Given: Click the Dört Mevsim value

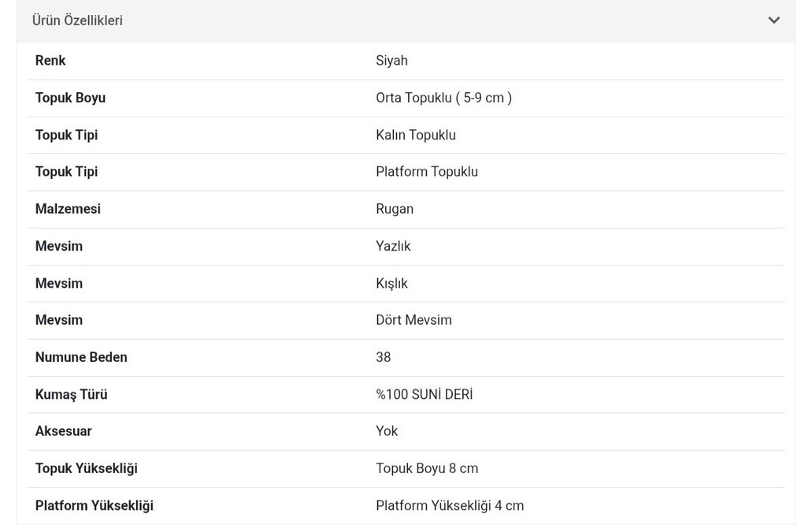Looking at the screenshot, I should coord(414,320).
